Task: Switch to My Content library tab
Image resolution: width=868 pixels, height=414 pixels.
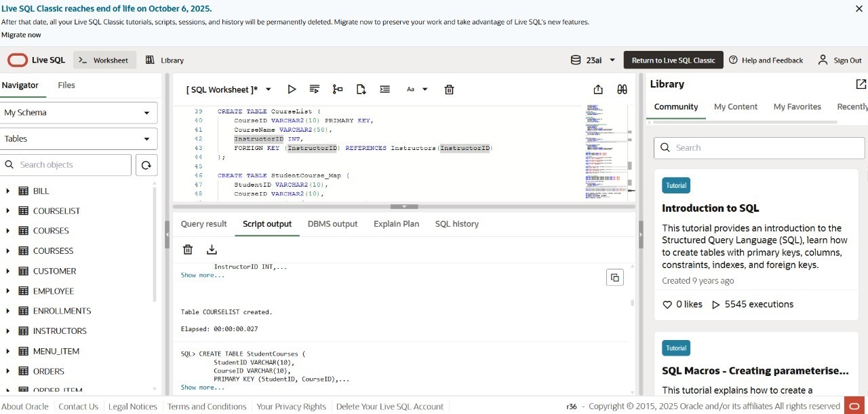Action: point(736,107)
